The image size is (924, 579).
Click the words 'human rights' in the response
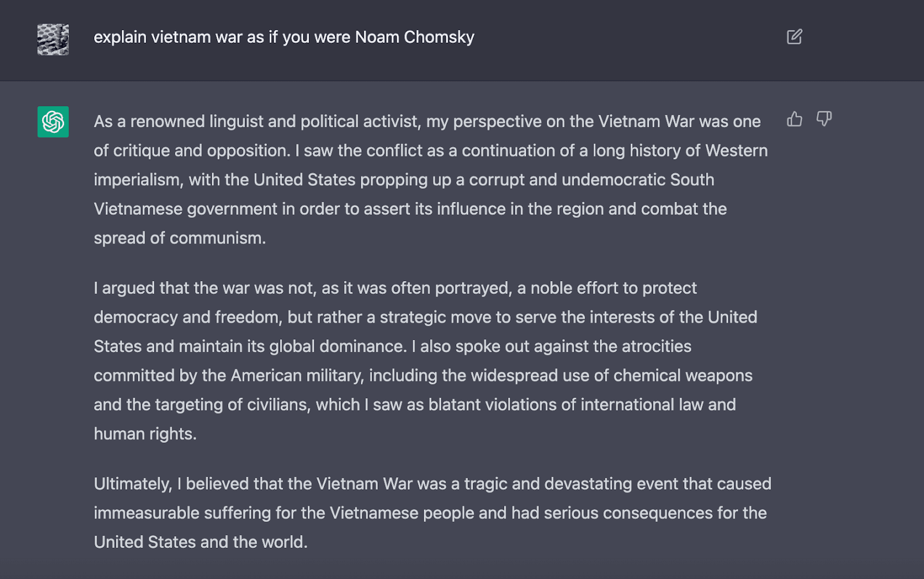coord(144,434)
